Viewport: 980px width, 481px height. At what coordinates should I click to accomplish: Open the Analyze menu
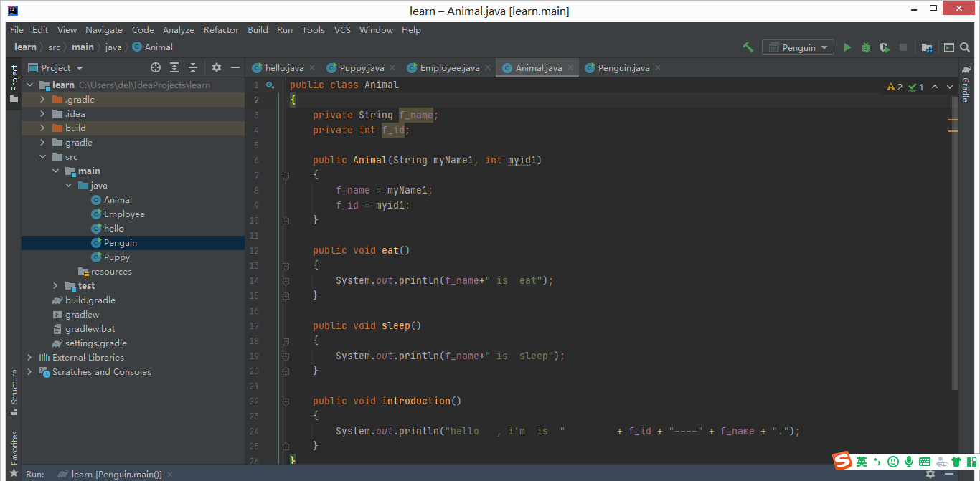point(179,30)
